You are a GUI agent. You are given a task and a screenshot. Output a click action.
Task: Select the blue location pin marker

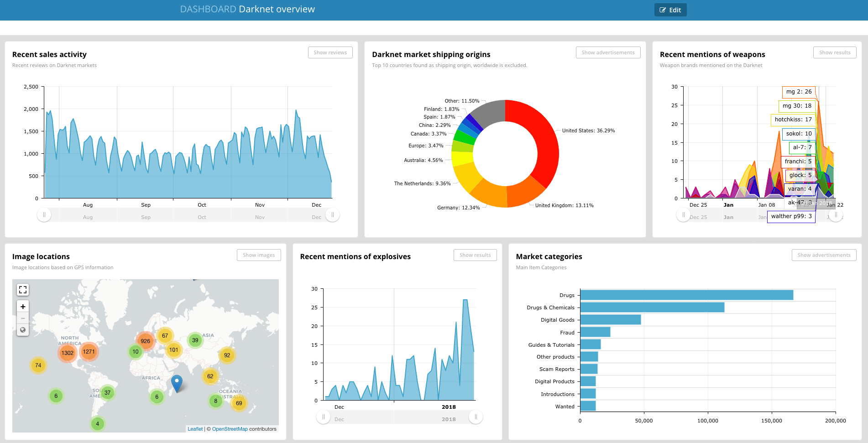pos(177,384)
